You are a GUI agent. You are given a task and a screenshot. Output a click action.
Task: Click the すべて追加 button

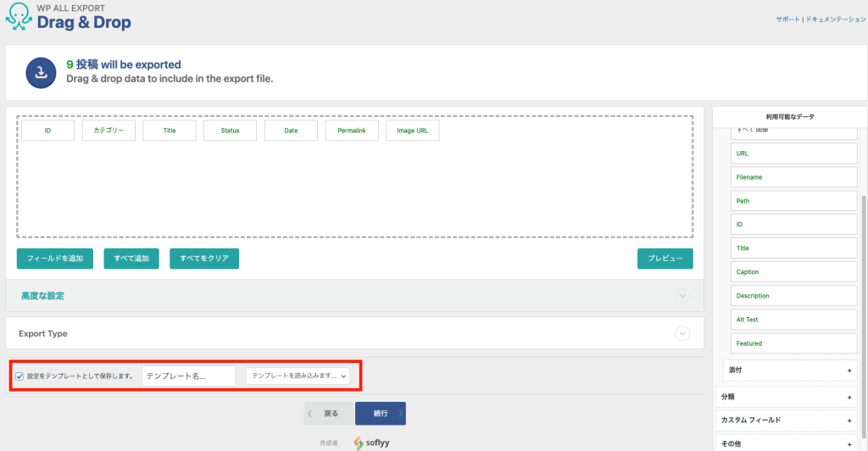point(131,259)
